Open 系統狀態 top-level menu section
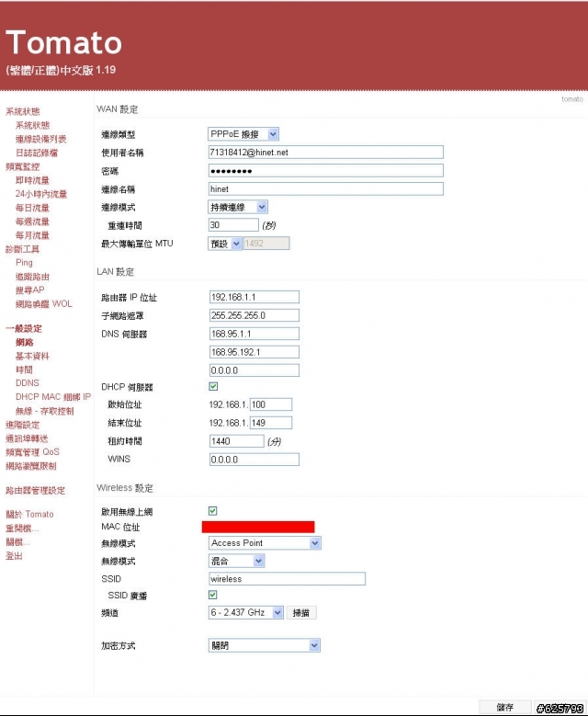Screen dimensions: 588x716 coord(22,111)
